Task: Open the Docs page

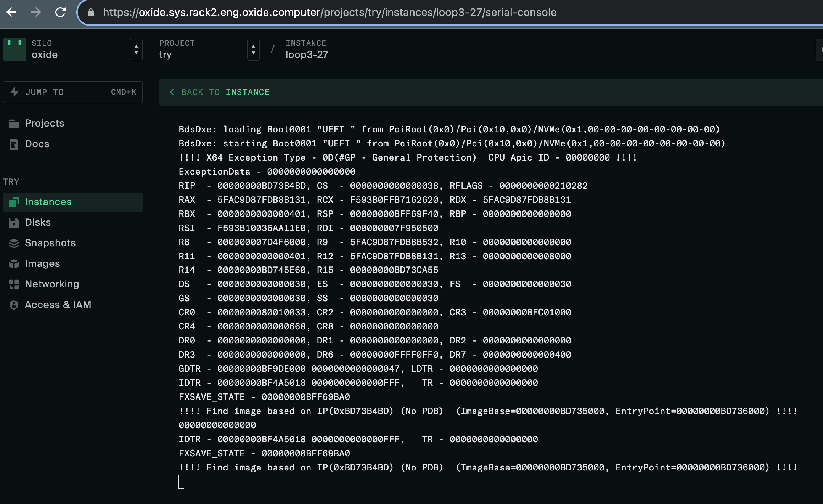Action: click(x=37, y=144)
